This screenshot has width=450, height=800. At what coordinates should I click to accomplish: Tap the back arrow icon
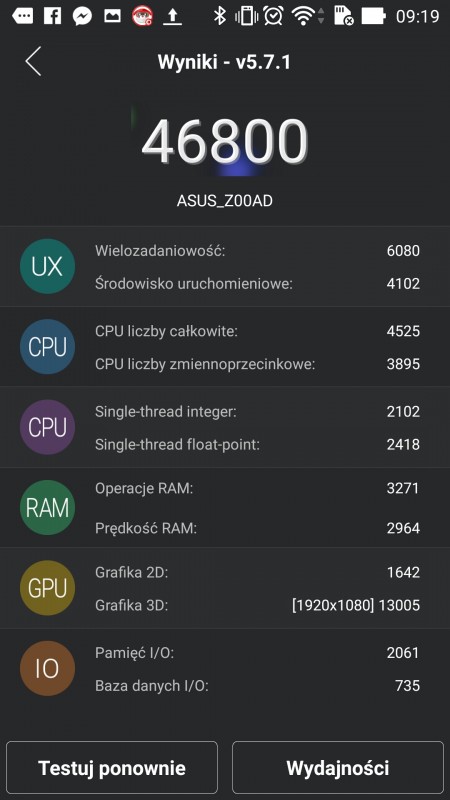click(x=33, y=61)
